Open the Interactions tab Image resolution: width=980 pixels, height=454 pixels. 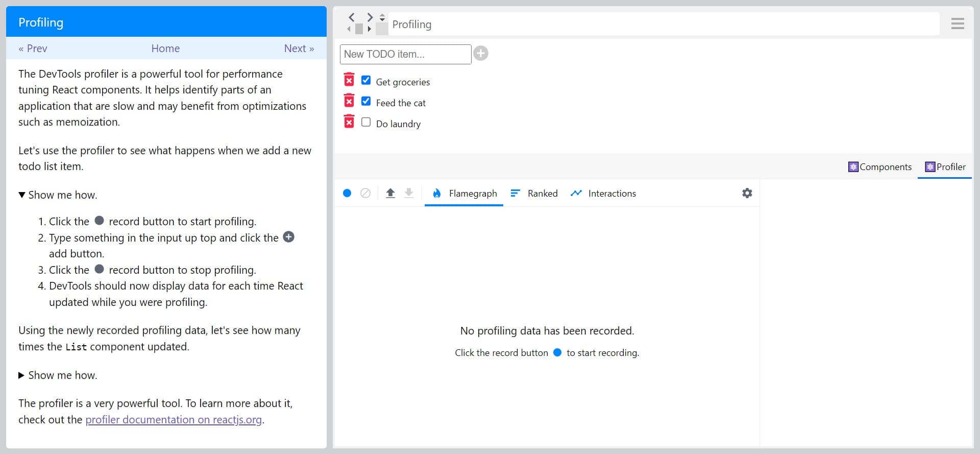[x=603, y=194]
